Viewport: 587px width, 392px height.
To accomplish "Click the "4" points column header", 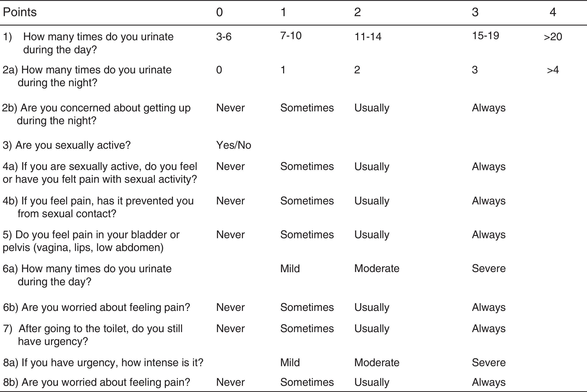I will pos(553,12).
